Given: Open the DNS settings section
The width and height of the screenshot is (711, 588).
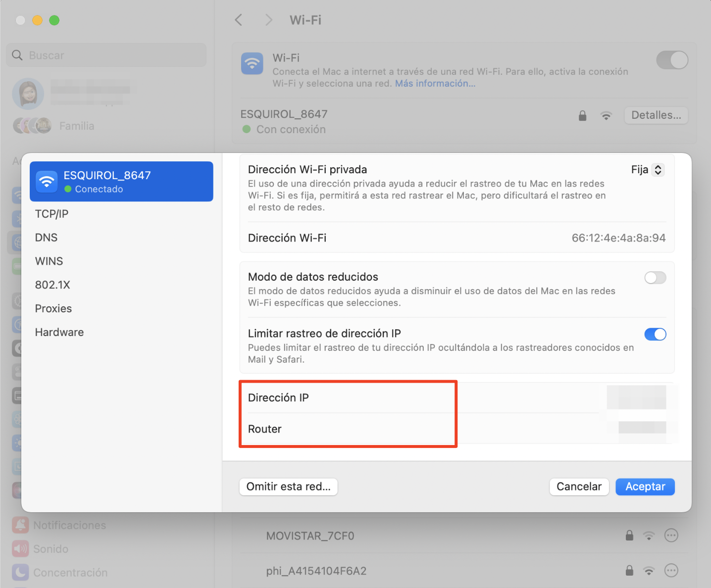Looking at the screenshot, I should point(46,237).
